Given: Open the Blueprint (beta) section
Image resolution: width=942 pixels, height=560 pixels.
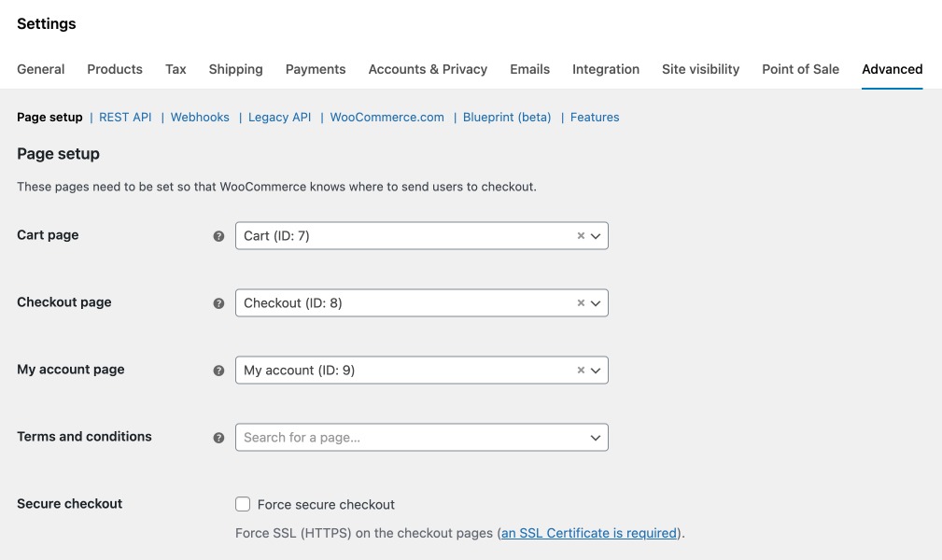Looking at the screenshot, I should click(x=507, y=117).
